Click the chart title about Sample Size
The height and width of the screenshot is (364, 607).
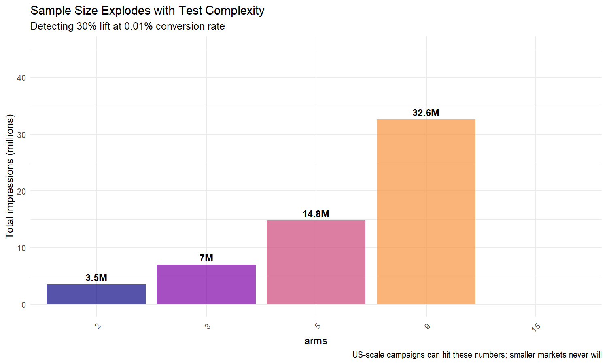click(147, 11)
